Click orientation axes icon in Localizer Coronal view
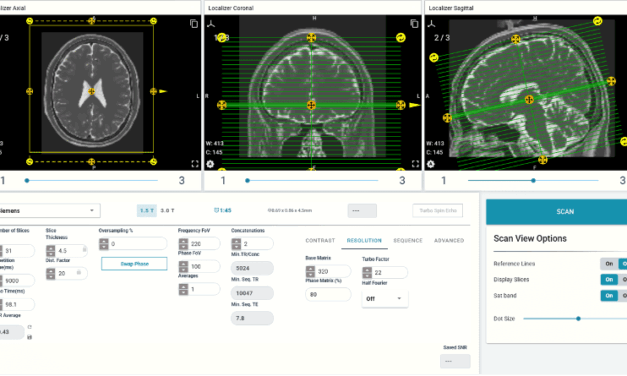The height and width of the screenshot is (376, 627). 211,24
